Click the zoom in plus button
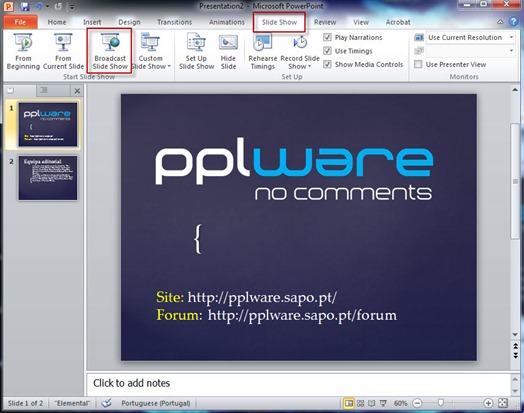This screenshot has height=413, width=524. (488, 403)
